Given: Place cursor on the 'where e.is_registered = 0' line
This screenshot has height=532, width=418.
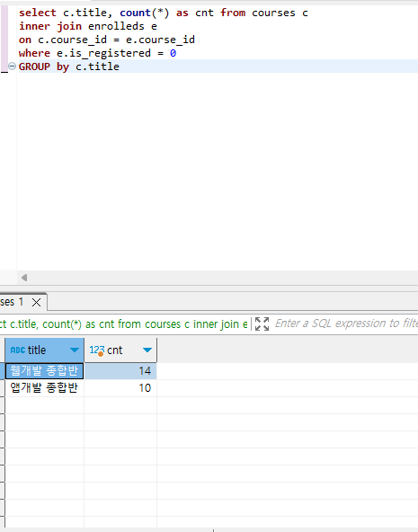Looking at the screenshot, I should [97, 53].
